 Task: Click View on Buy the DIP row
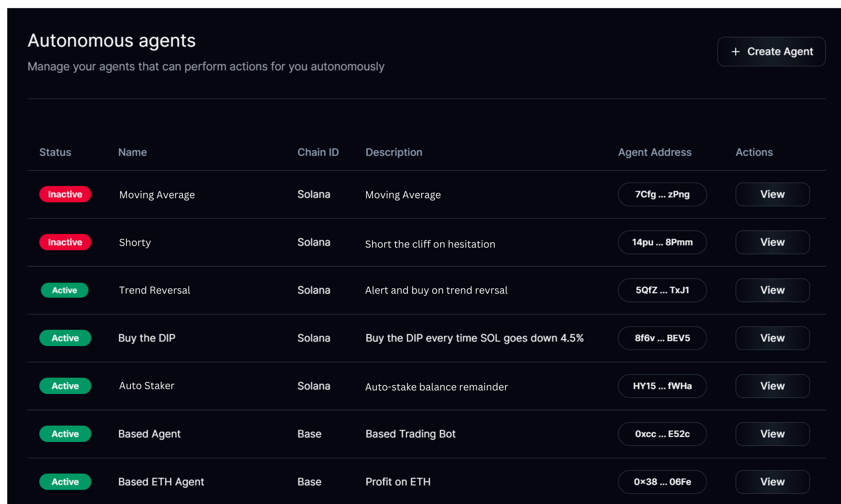coord(772,338)
